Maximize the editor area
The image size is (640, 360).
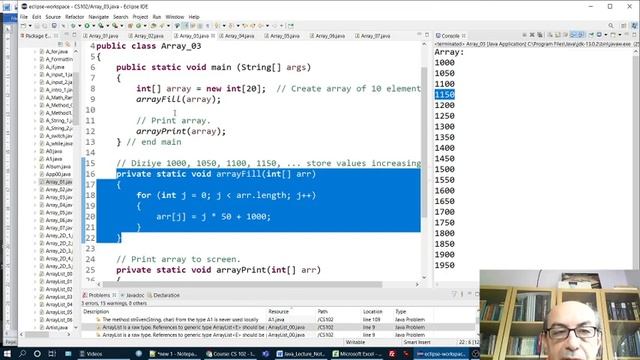[427, 35]
